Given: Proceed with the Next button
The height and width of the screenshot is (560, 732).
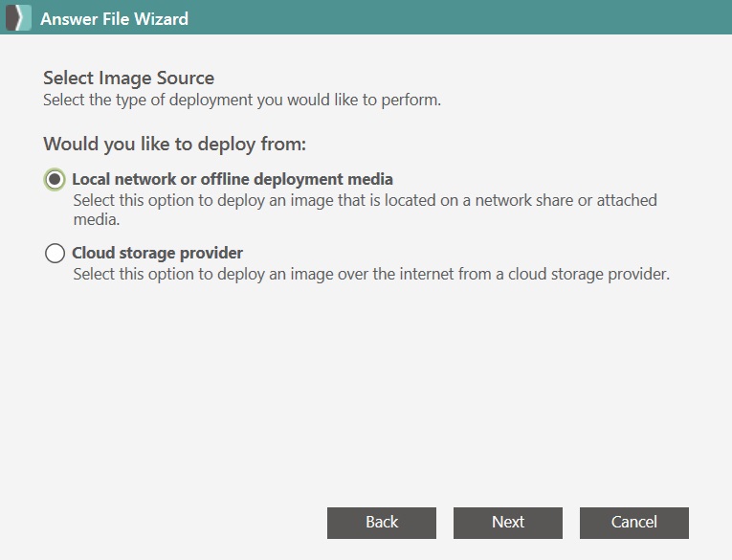Looking at the screenshot, I should tap(508, 523).
